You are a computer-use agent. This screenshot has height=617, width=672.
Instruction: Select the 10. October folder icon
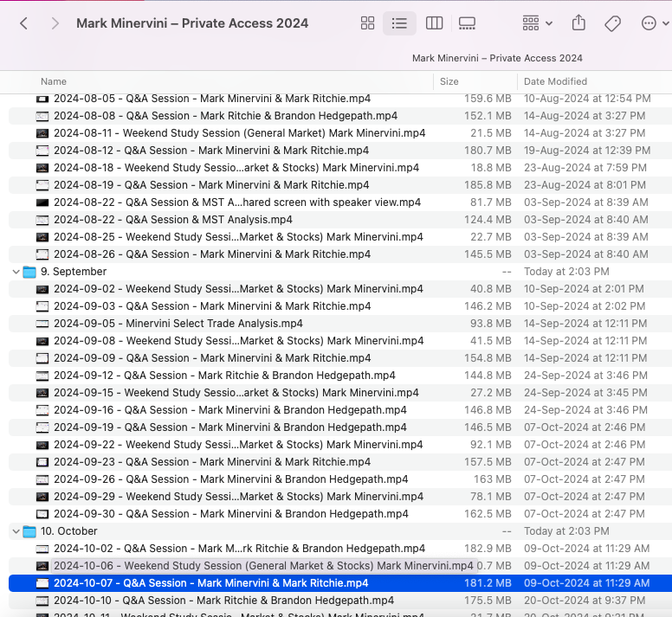tap(29, 531)
